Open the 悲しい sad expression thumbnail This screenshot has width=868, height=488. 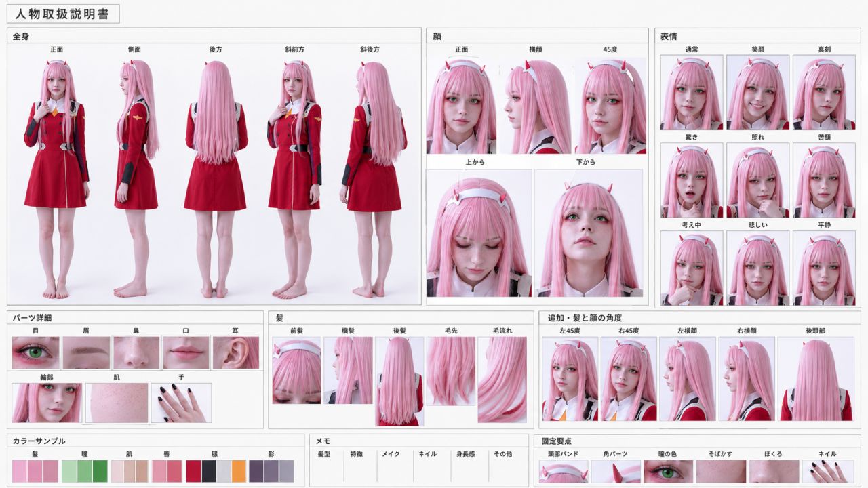758,268
